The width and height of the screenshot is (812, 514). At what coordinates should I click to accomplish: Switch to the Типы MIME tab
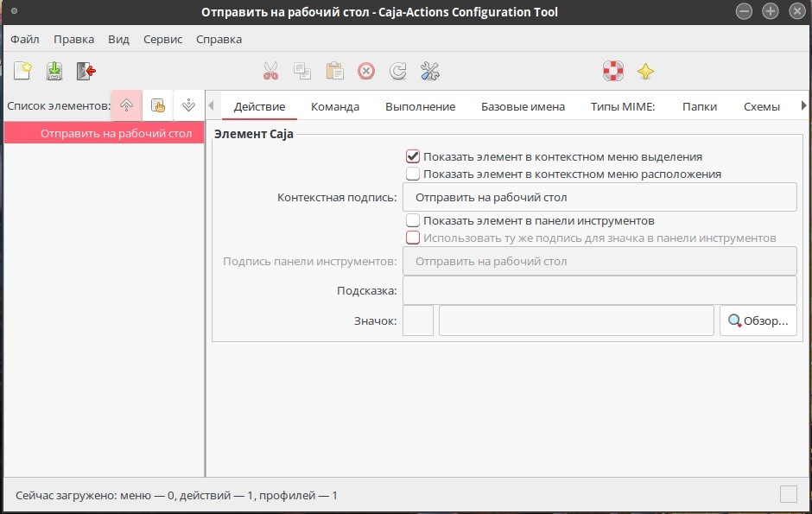[x=623, y=106]
